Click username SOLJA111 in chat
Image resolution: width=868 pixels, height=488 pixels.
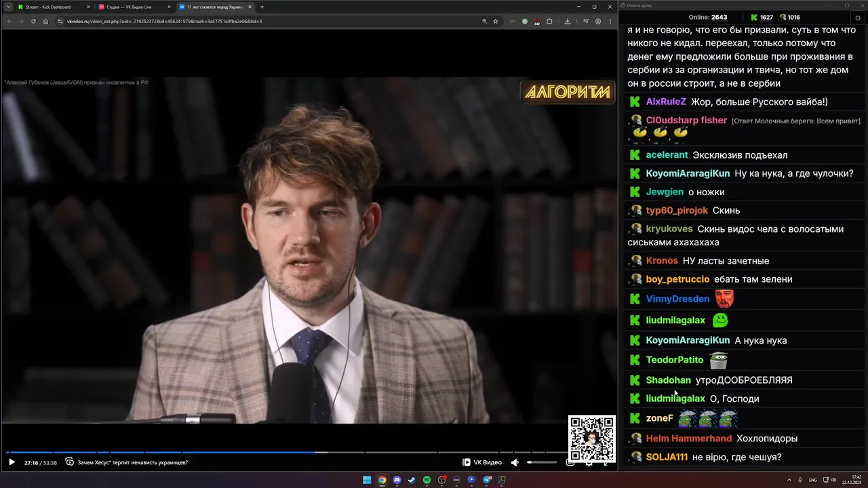click(x=667, y=457)
